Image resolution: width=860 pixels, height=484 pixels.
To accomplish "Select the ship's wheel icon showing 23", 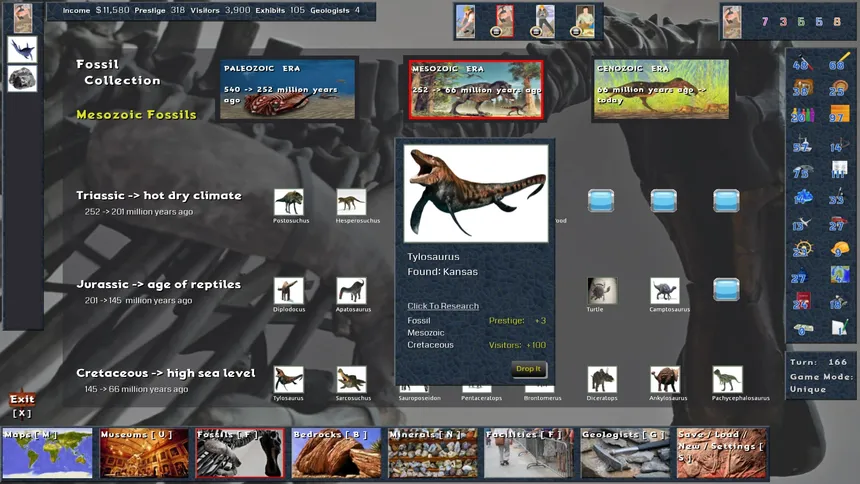I will click(x=802, y=249).
